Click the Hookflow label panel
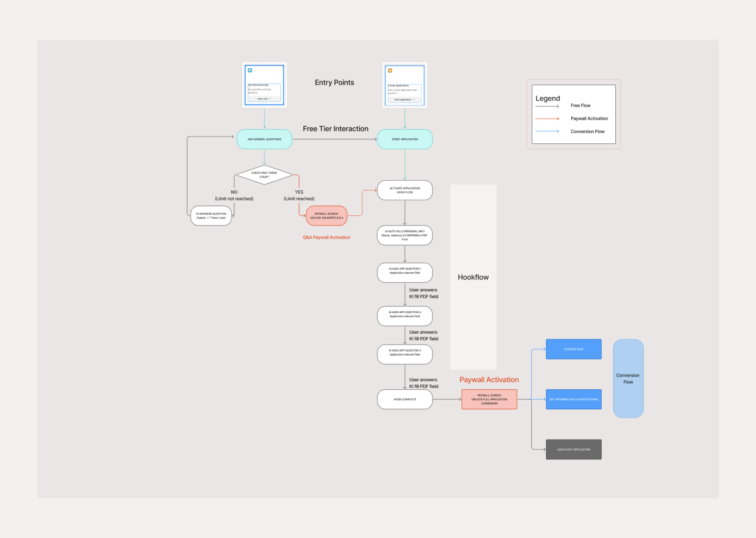Screen dimensions: 756x538 (x=473, y=277)
